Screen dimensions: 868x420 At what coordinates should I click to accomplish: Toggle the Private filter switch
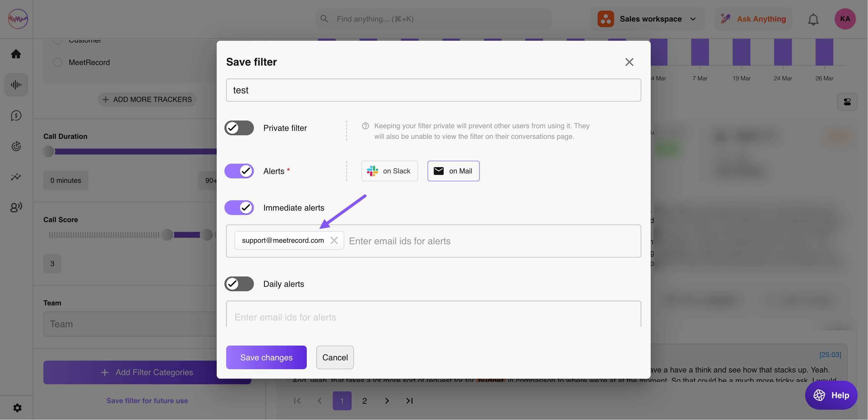tap(239, 128)
